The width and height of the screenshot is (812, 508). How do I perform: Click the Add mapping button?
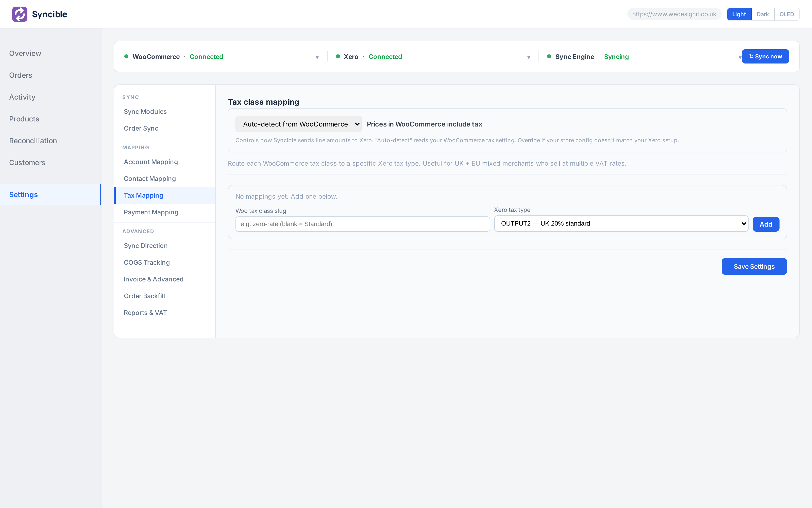(x=766, y=224)
